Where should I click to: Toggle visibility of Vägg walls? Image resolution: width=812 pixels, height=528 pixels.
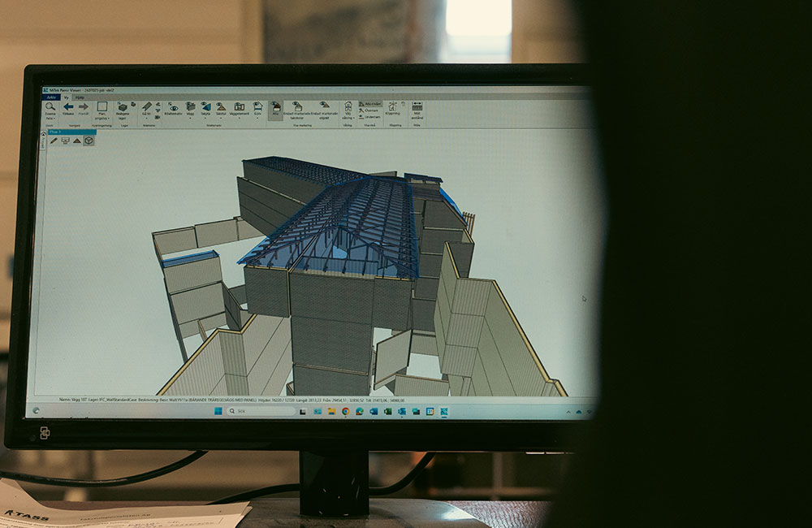point(190,108)
